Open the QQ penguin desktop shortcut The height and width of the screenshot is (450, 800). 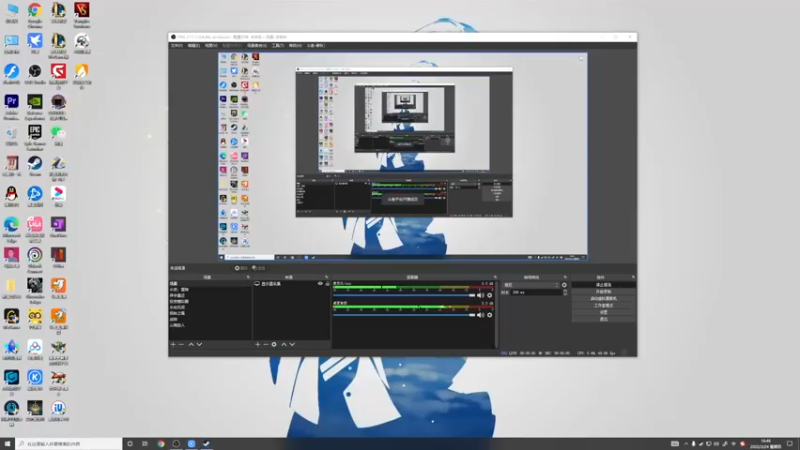(11, 197)
